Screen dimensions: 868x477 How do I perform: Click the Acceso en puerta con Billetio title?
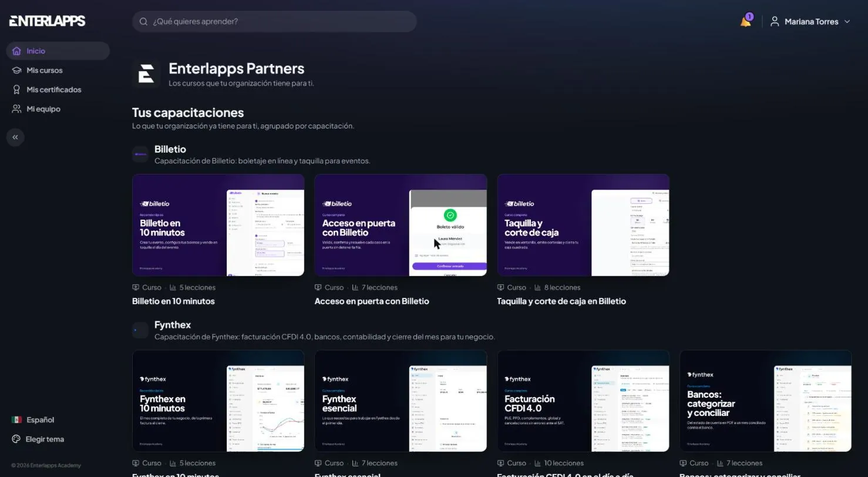tap(372, 301)
